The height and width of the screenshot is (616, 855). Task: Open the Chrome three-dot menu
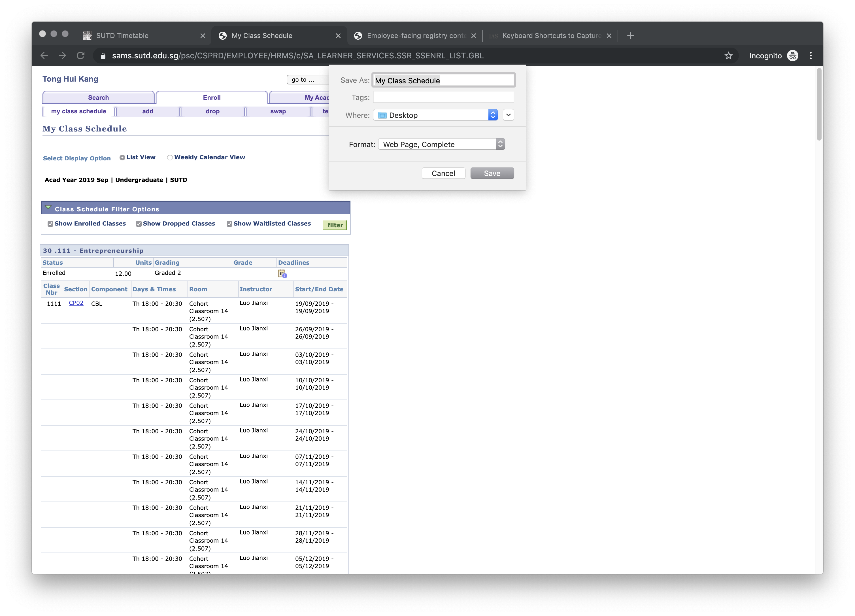click(x=811, y=56)
